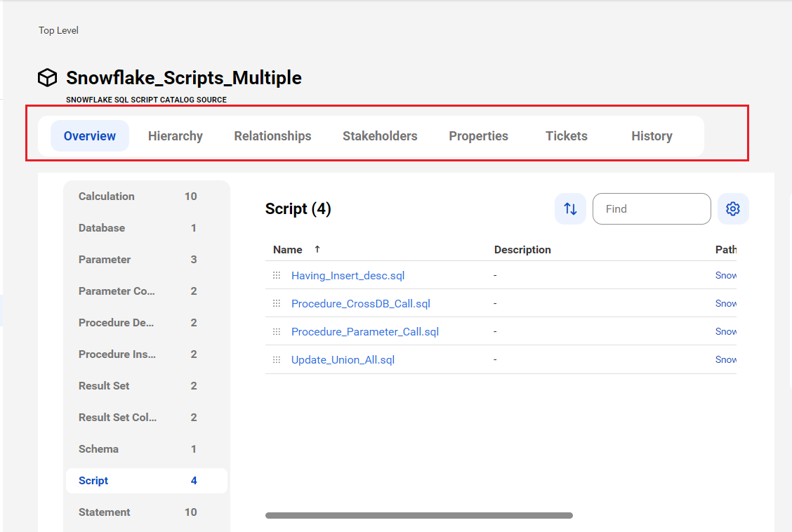Click the sort arrows button

pos(570,208)
